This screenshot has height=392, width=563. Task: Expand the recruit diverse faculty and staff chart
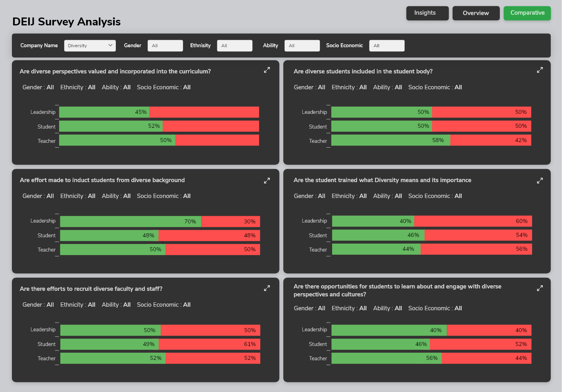(267, 288)
